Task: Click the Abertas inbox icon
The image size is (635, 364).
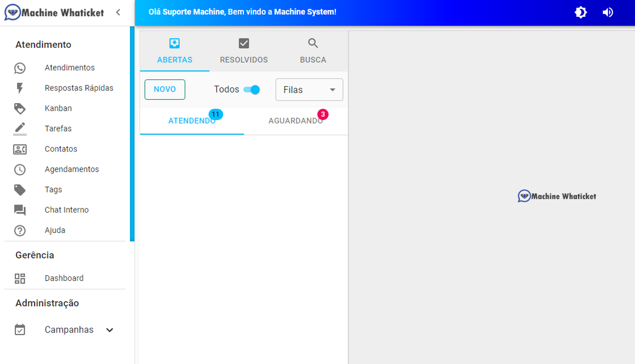Action: click(174, 43)
